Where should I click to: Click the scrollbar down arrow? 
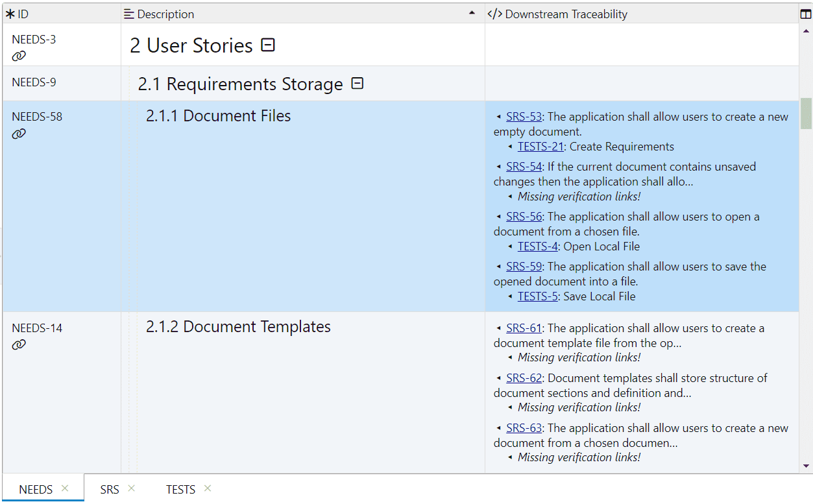pyautogui.click(x=806, y=466)
